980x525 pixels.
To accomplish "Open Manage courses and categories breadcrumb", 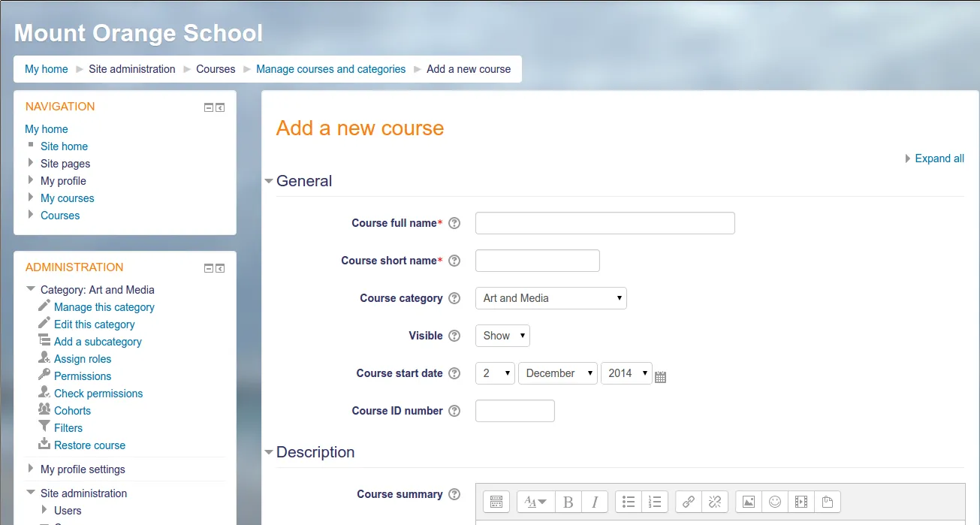I will tap(330, 69).
